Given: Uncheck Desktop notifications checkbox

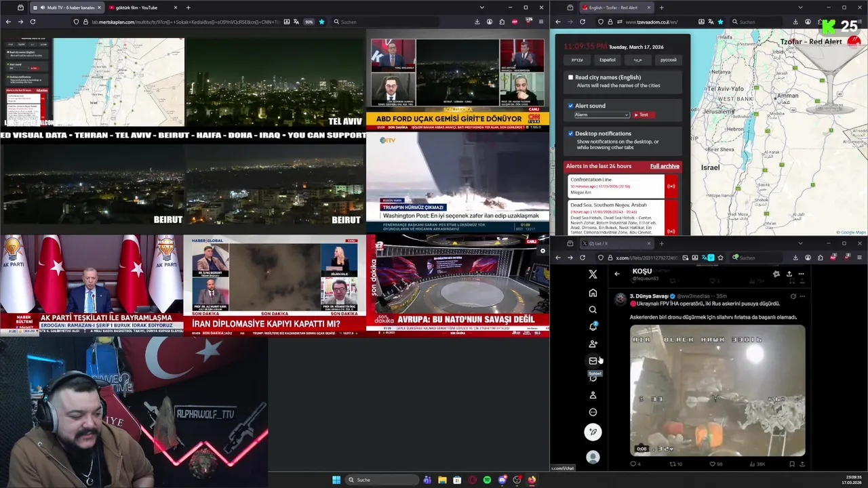Looking at the screenshot, I should [571, 134].
